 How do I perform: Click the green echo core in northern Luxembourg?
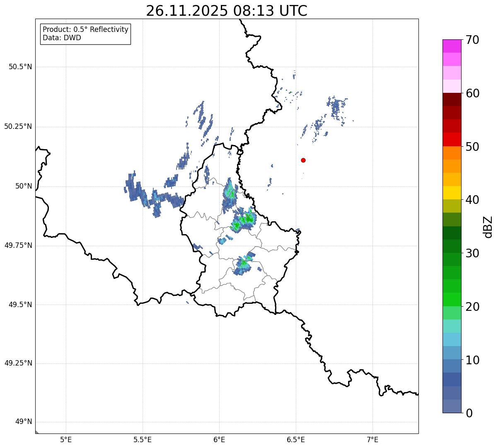click(244, 220)
